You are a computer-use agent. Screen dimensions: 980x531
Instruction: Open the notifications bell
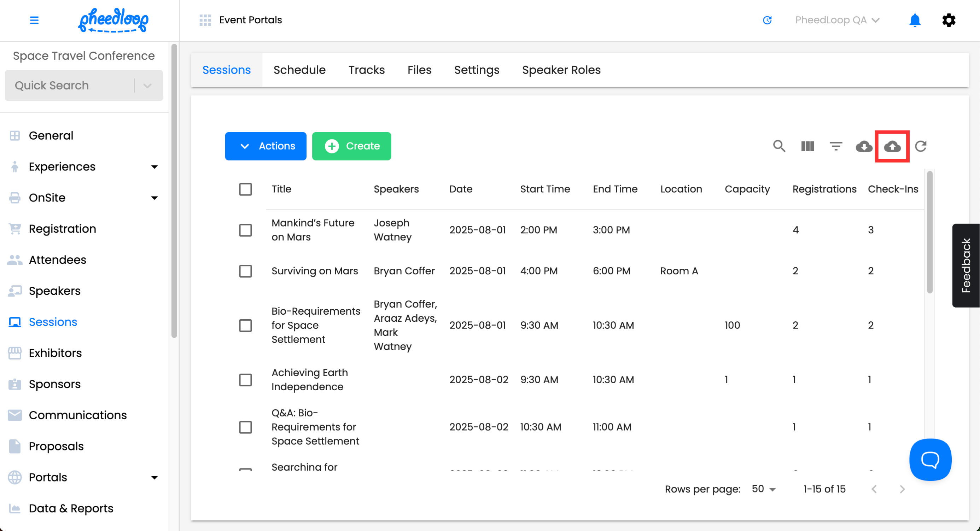pyautogui.click(x=915, y=20)
